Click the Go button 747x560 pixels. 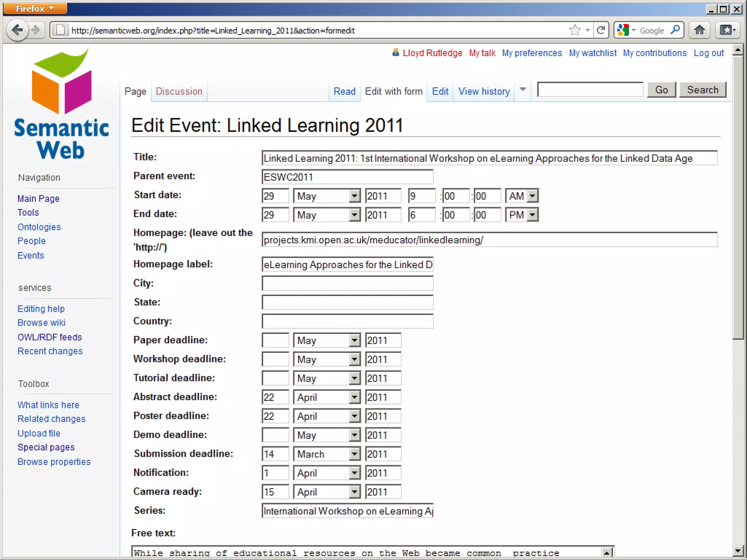point(662,90)
